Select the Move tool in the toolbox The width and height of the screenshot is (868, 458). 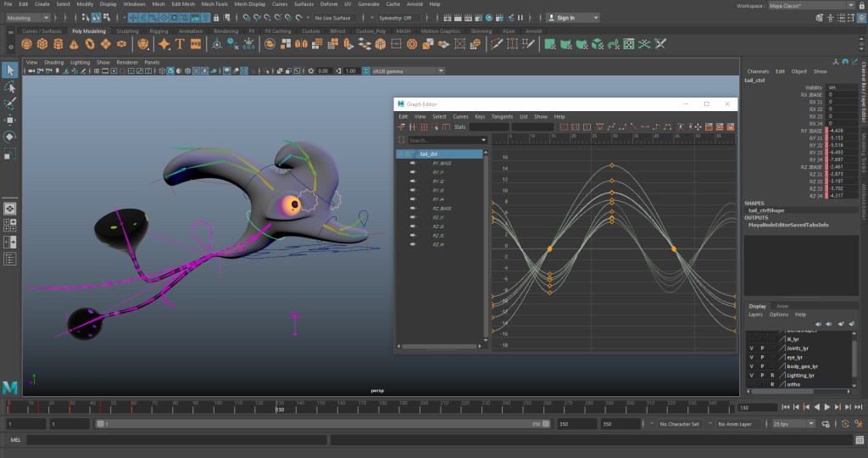(10, 119)
